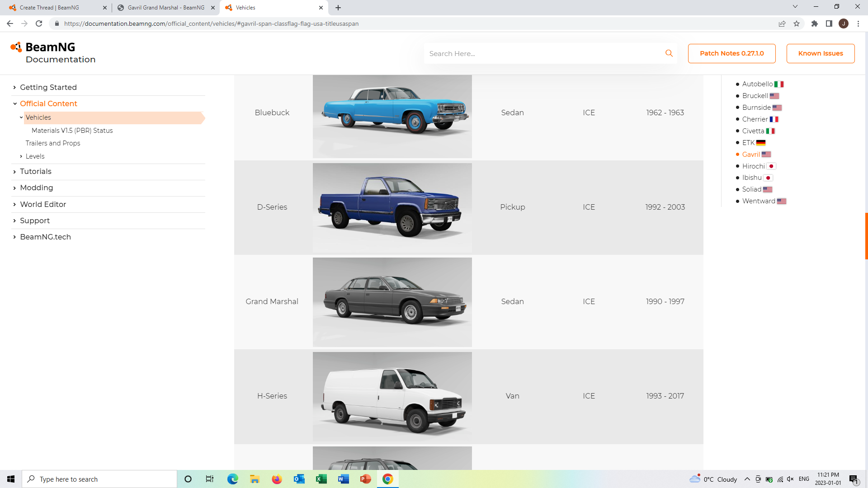Jump to Ibishu brand section
The width and height of the screenshot is (868, 488).
point(757,178)
